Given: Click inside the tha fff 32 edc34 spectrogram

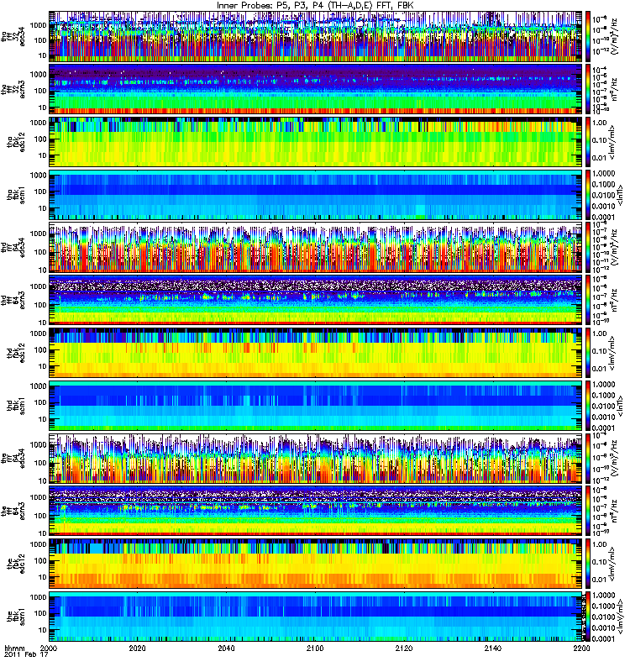Looking at the screenshot, I should click(315, 36).
